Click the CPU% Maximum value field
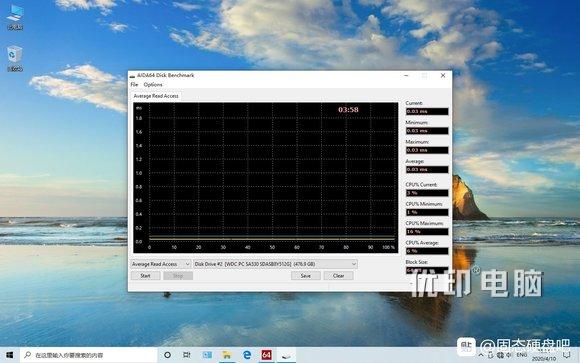Screen dimensions: 580x363 point(427,232)
